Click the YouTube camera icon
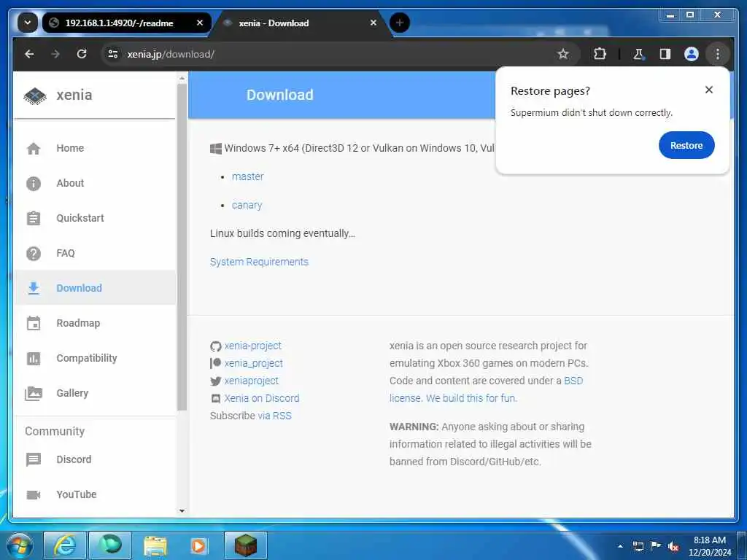 tap(34, 495)
